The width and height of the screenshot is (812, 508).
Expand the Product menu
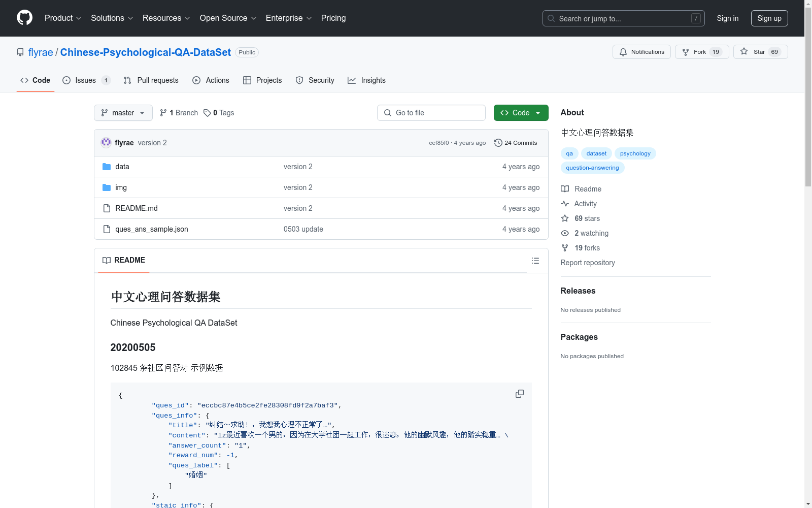coord(63,18)
